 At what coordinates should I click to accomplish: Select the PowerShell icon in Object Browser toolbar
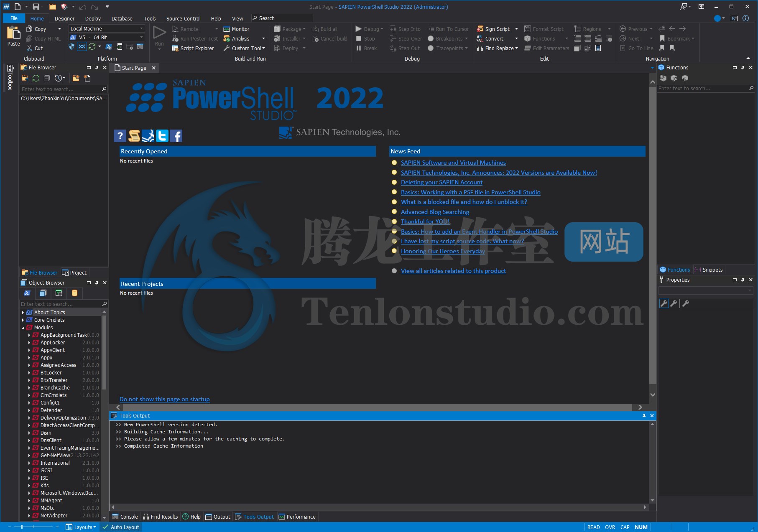point(27,293)
